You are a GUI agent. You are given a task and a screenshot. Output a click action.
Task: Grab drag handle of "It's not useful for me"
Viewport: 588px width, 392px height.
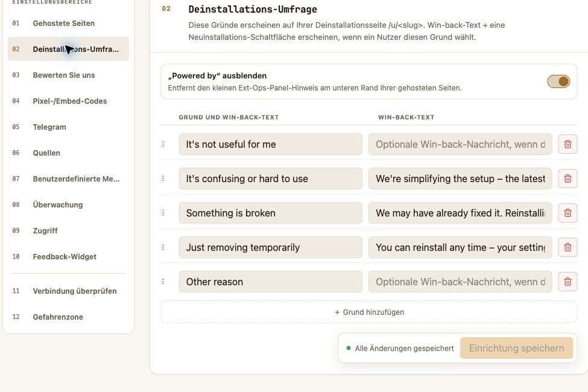coord(163,144)
